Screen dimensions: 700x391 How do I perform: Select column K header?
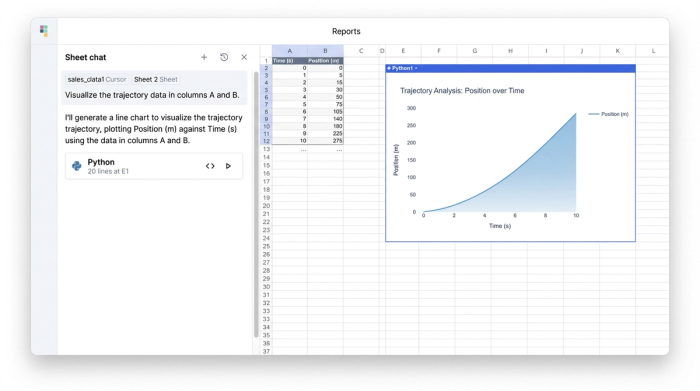tap(617, 51)
